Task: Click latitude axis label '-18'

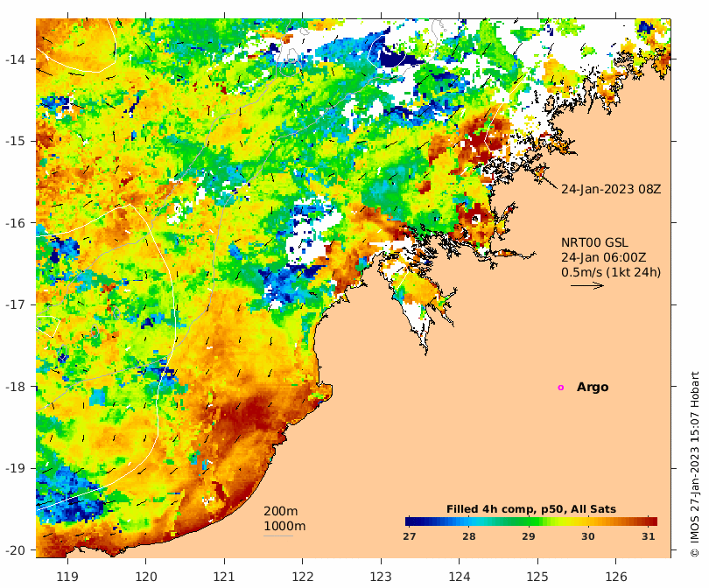Action: pyautogui.click(x=15, y=387)
